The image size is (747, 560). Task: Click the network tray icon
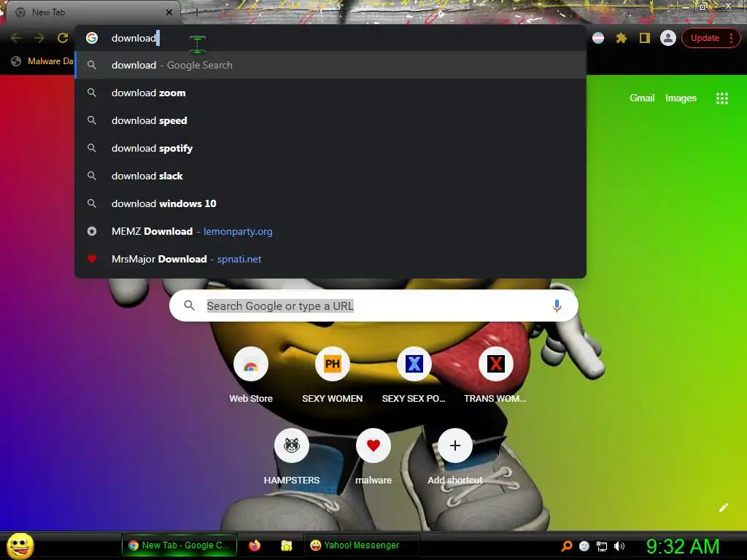(x=602, y=546)
